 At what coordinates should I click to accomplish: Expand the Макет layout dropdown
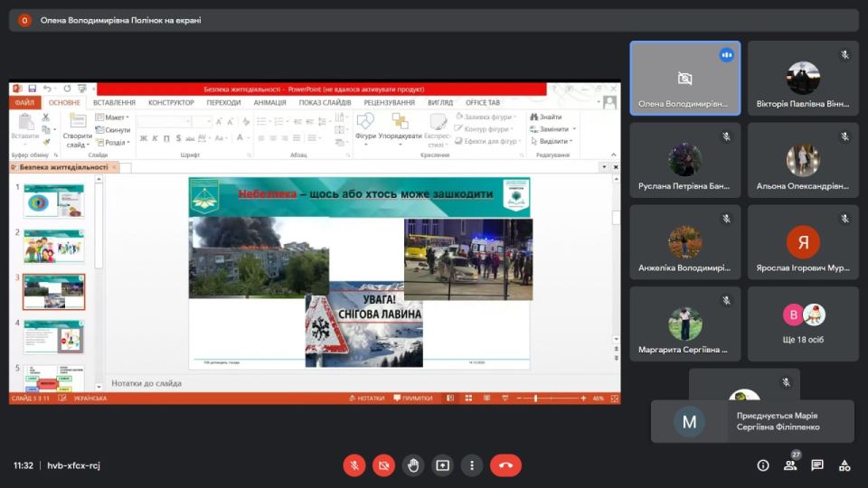[x=117, y=117]
